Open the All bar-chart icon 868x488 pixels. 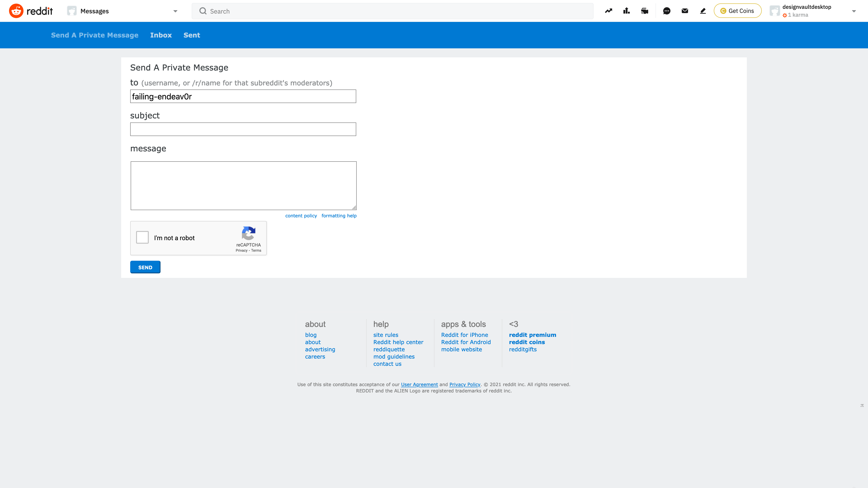626,11
